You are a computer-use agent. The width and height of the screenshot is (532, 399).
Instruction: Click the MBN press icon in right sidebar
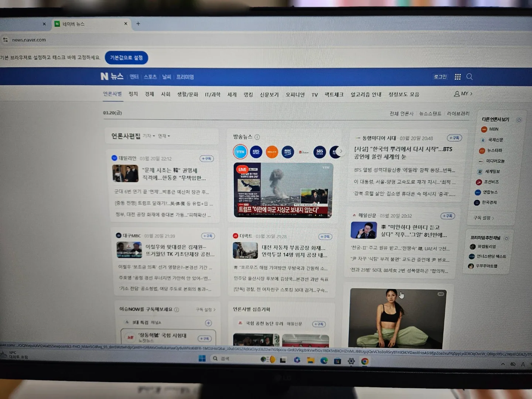(x=484, y=129)
